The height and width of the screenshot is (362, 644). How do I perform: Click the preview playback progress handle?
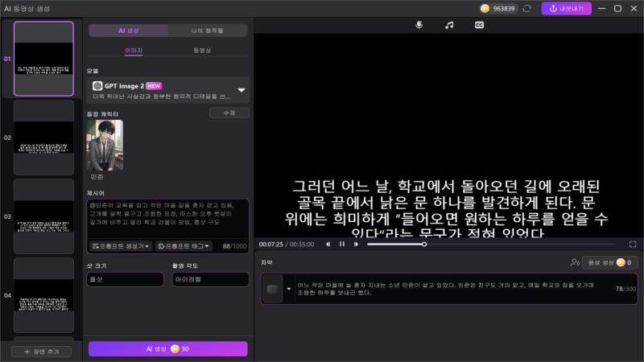[x=424, y=245]
